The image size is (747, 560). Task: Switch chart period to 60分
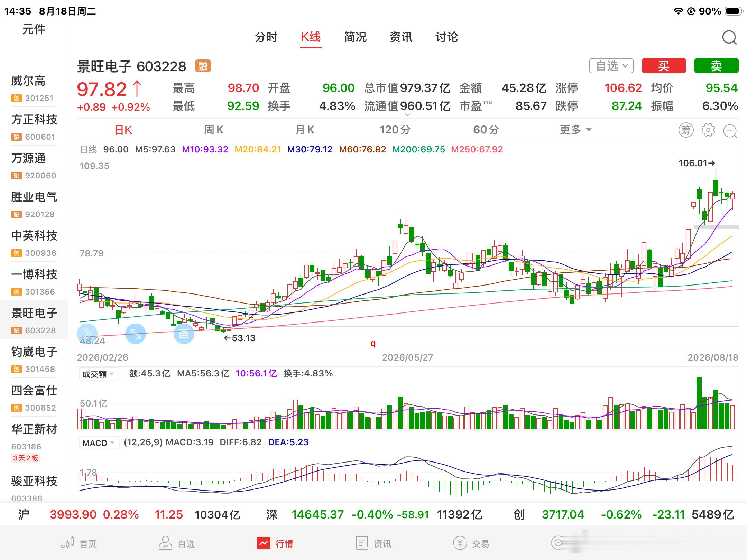tap(486, 130)
